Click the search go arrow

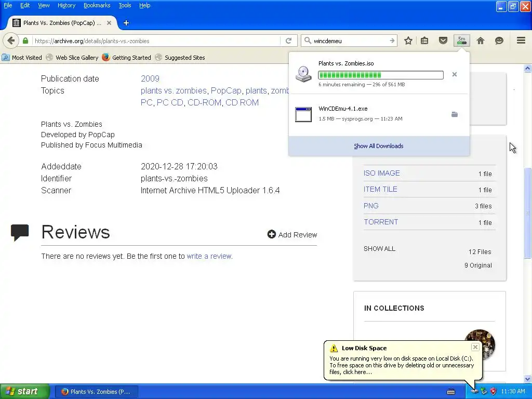click(x=392, y=41)
